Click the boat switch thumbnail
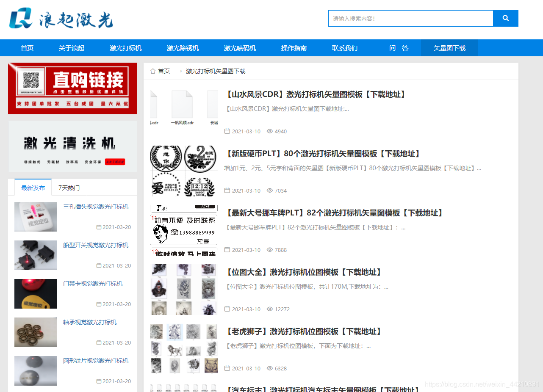The image size is (543, 392). [36, 255]
